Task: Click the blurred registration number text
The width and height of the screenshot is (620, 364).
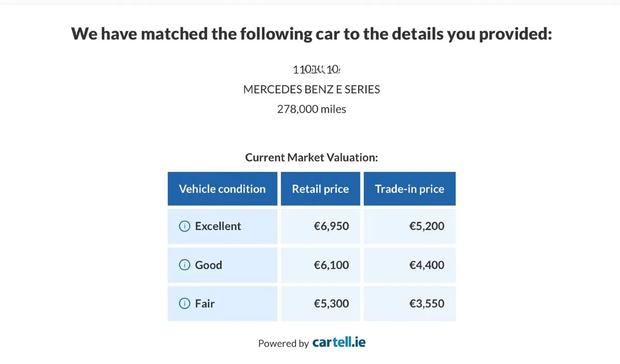Action: 316,69
